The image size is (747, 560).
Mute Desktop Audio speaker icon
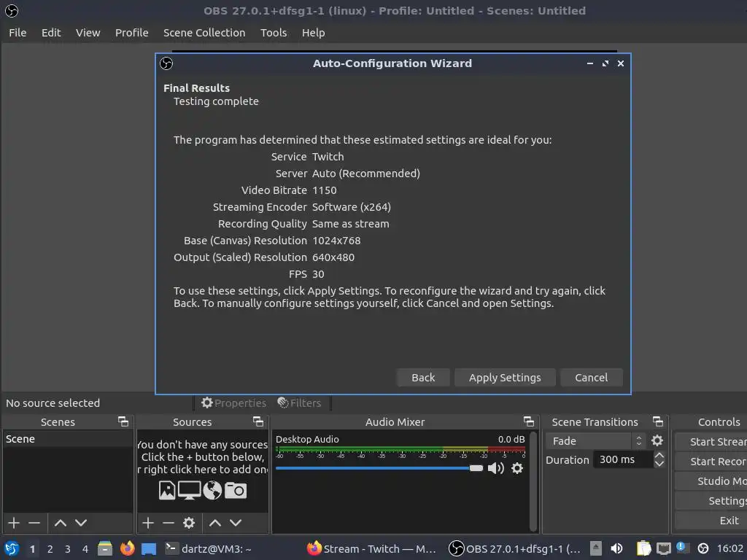(496, 469)
